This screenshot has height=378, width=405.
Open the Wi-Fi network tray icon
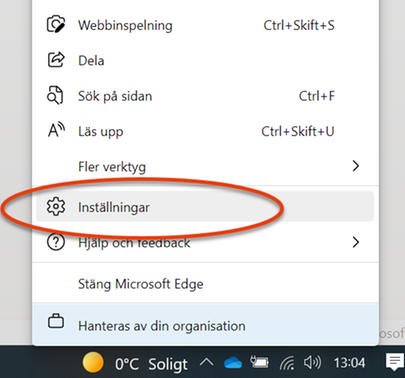[x=287, y=363]
